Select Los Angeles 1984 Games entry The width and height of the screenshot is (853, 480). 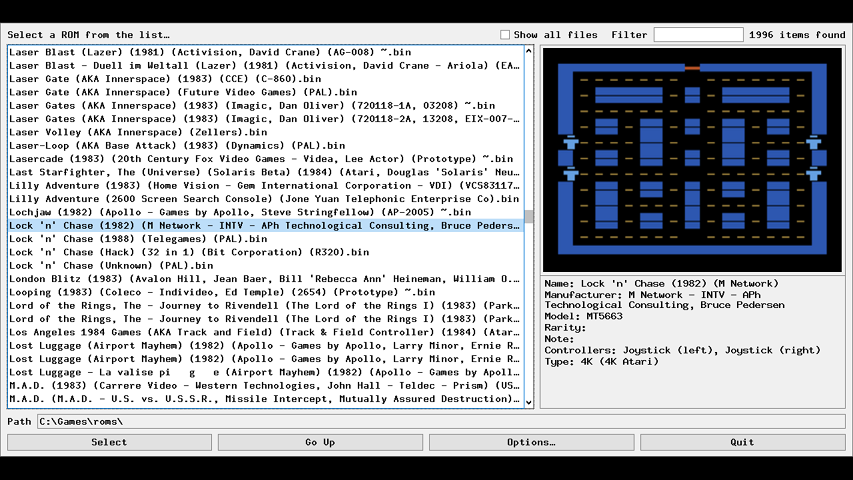tap(265, 332)
